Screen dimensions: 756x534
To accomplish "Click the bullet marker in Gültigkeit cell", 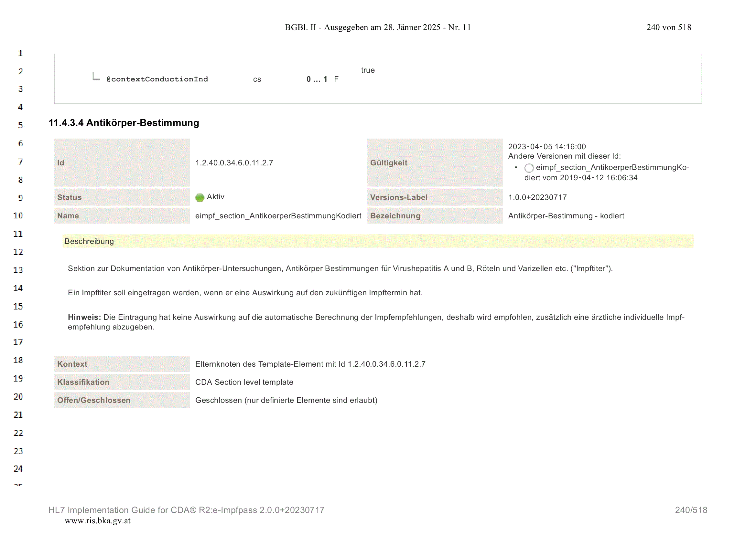I will [x=516, y=167].
